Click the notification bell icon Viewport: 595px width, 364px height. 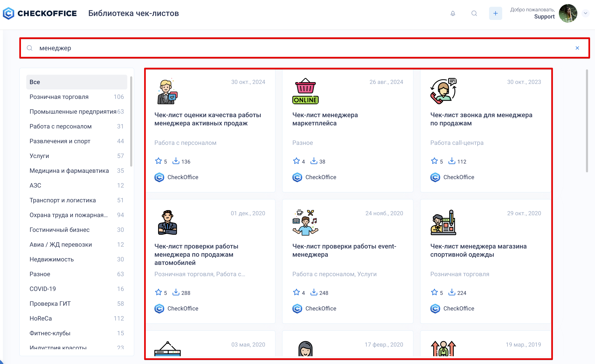[453, 13]
